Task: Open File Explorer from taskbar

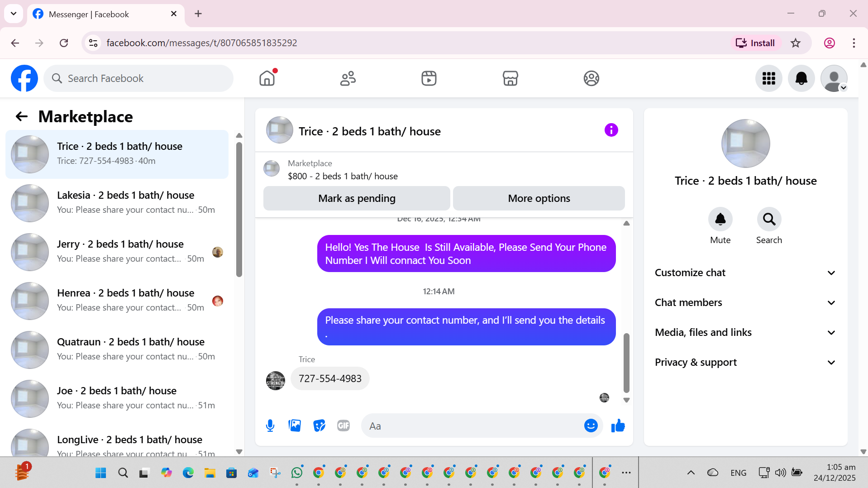Action: click(210, 473)
